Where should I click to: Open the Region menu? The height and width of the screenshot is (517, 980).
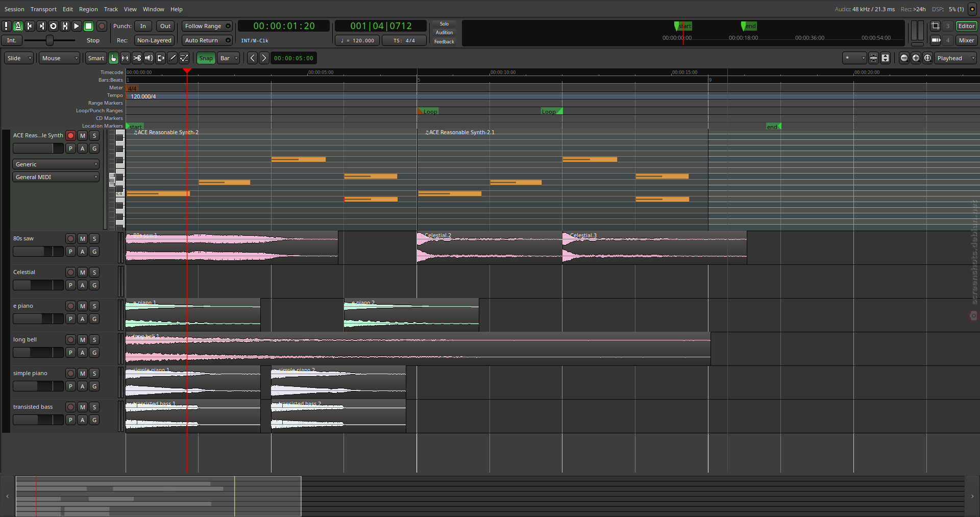coord(88,9)
